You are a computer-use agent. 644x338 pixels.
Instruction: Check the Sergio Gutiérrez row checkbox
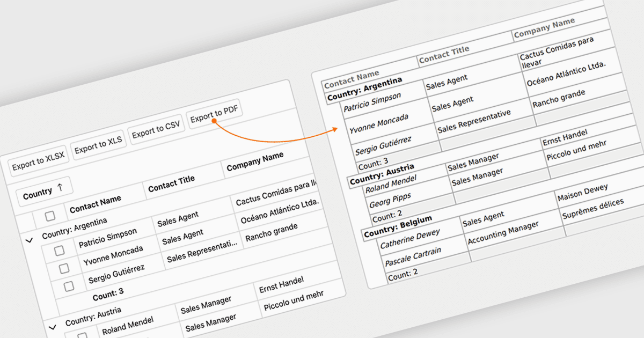pos(69,286)
